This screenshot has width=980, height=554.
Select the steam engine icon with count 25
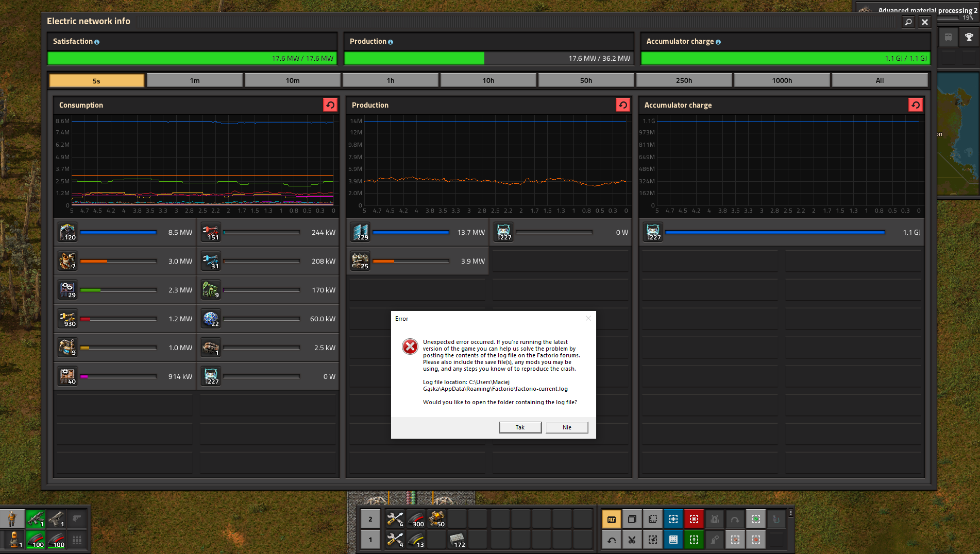[x=360, y=261]
